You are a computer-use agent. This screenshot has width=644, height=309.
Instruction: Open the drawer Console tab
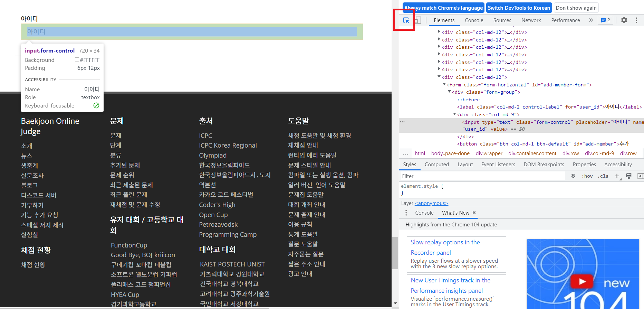tap(424, 213)
